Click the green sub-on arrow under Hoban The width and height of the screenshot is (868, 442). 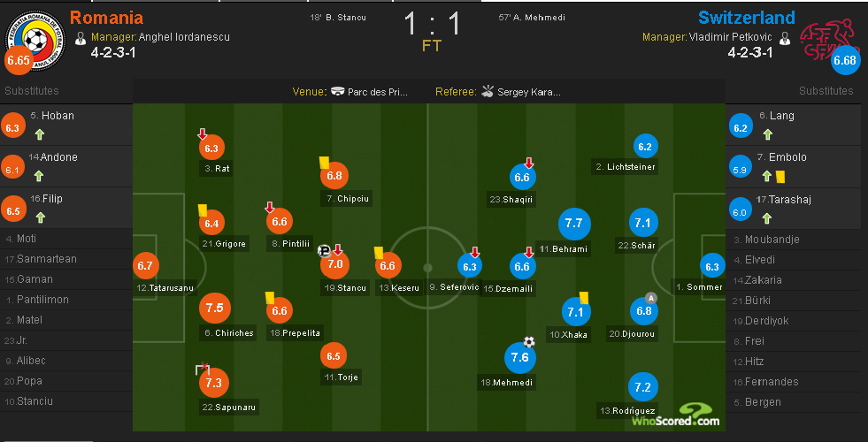[x=38, y=135]
